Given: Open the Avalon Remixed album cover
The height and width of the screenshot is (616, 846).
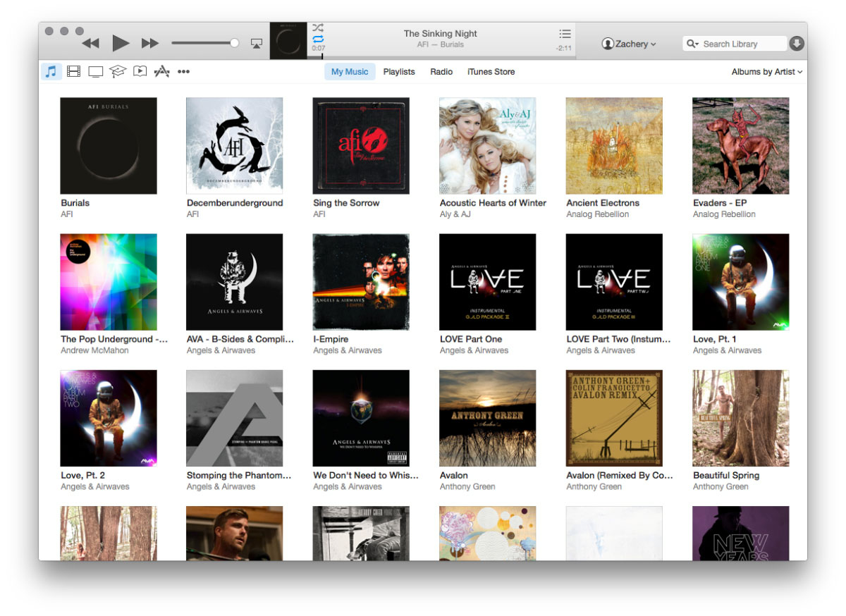Looking at the screenshot, I should pyautogui.click(x=614, y=418).
